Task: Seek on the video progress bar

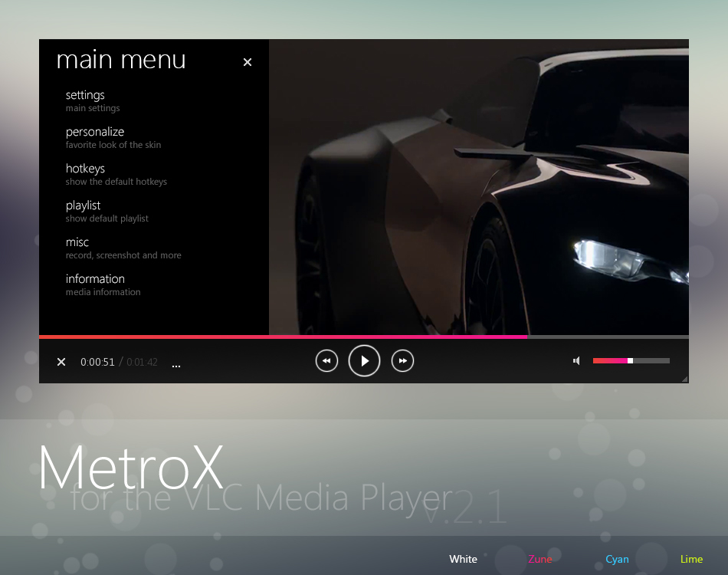Action: [364, 337]
